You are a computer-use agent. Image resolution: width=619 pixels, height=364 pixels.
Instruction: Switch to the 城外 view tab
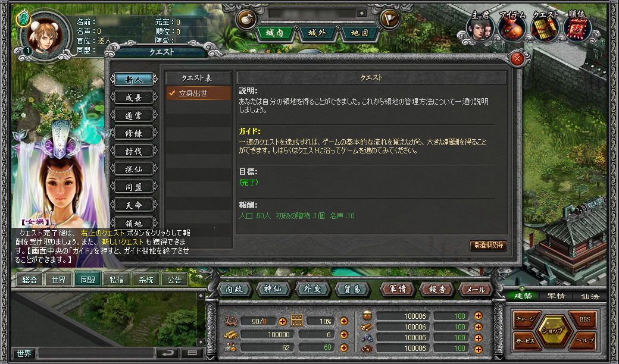coord(317,33)
